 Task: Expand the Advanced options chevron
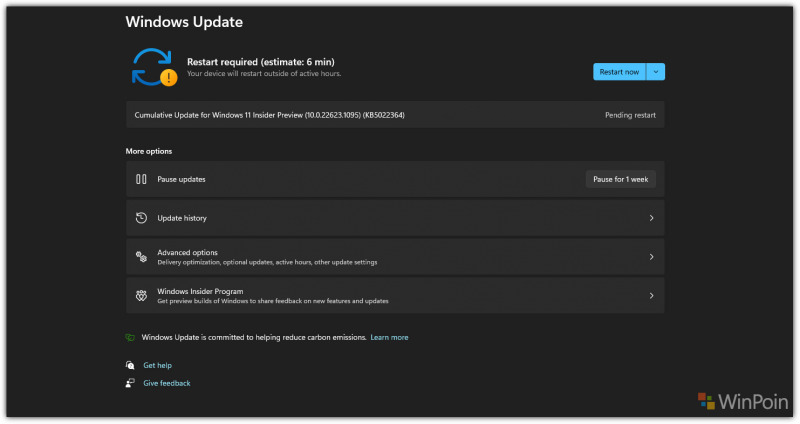(651, 257)
